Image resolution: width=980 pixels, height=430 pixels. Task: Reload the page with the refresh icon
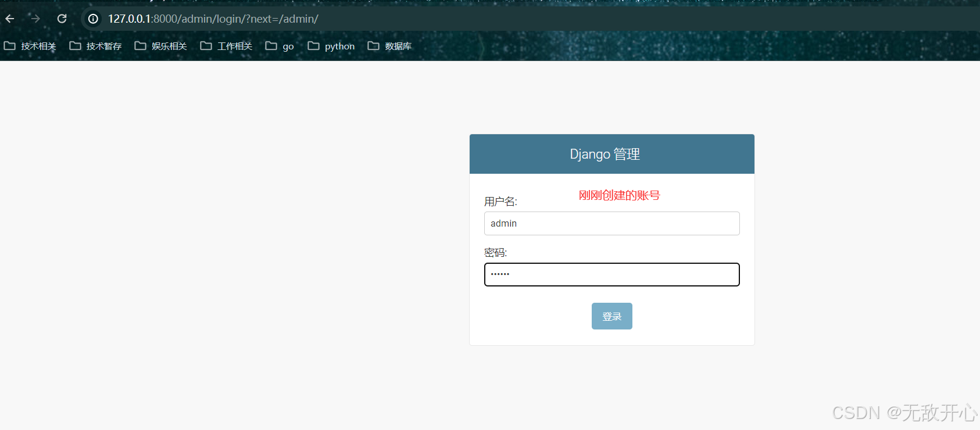coord(62,19)
